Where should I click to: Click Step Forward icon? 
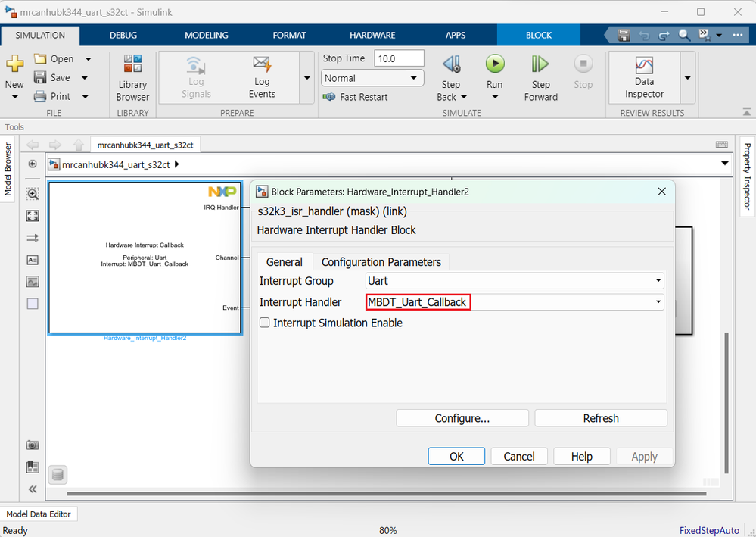(540, 64)
